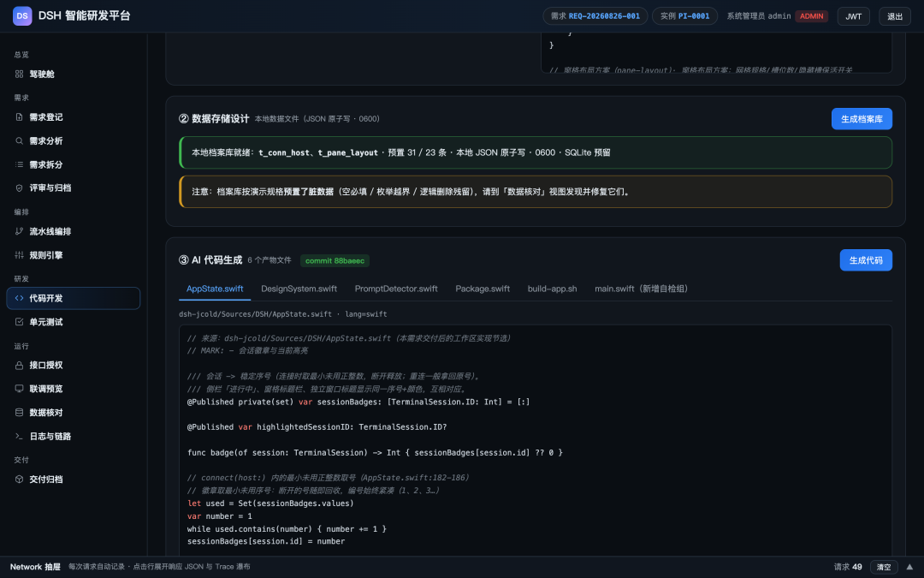Click the DS logo icon

22,16
